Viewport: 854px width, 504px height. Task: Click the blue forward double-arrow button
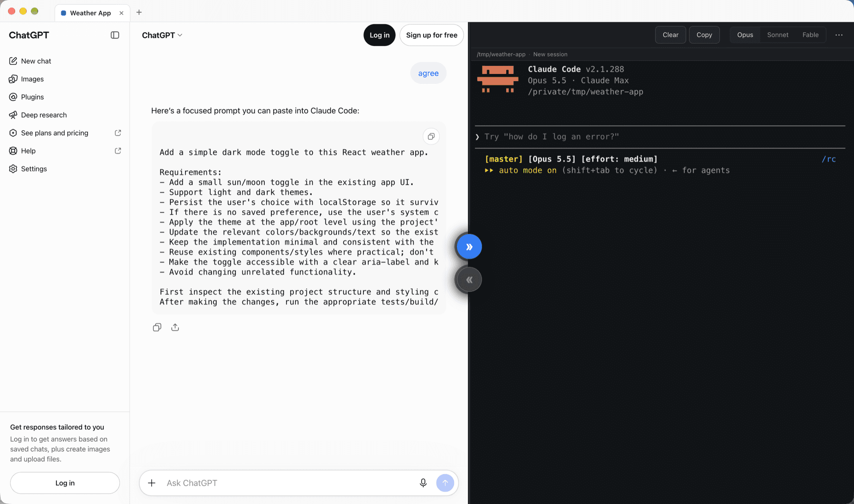(469, 247)
